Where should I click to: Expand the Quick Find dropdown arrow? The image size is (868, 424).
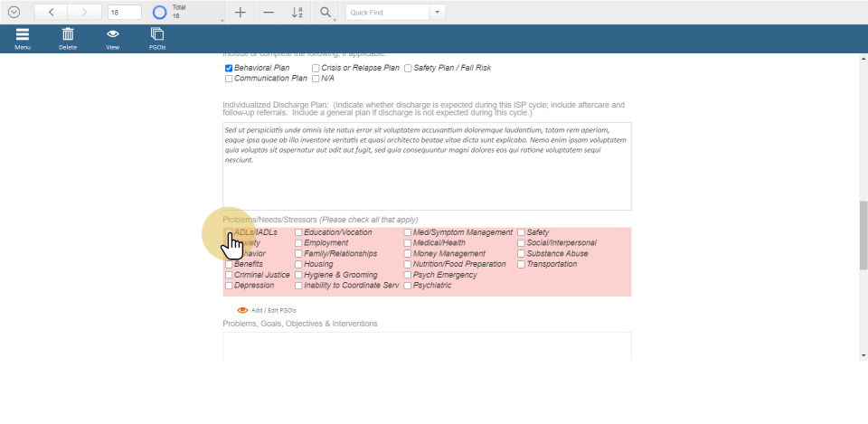438,13
